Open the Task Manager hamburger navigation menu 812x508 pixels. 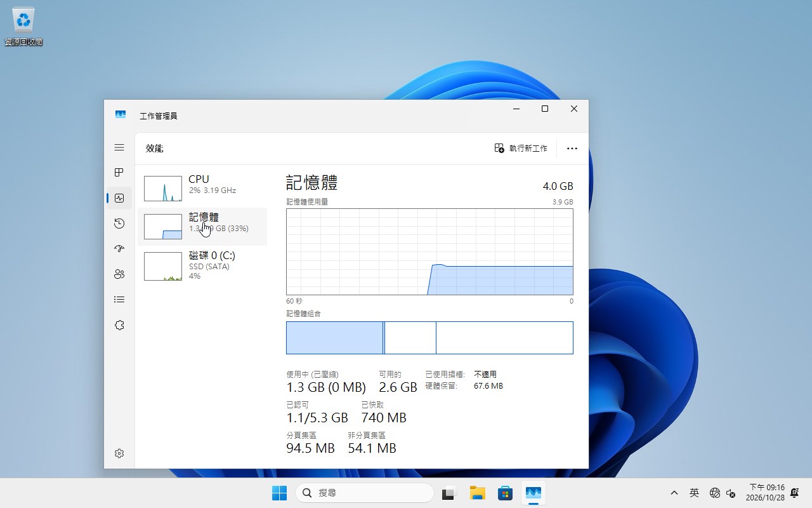(x=119, y=147)
